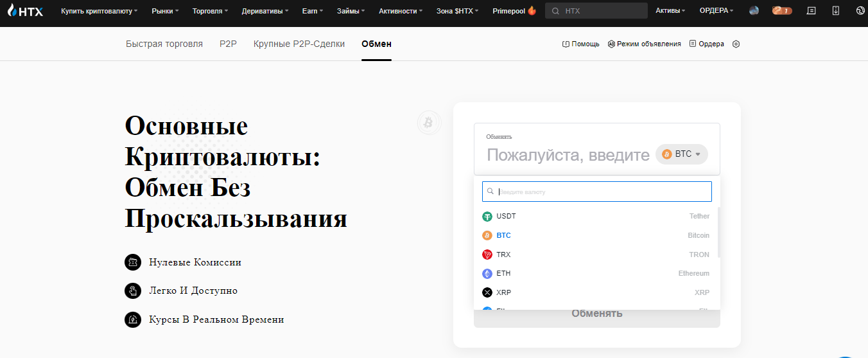Viewport: 868px width, 358px height.
Task: Click the Обменять button
Action: [x=597, y=314]
